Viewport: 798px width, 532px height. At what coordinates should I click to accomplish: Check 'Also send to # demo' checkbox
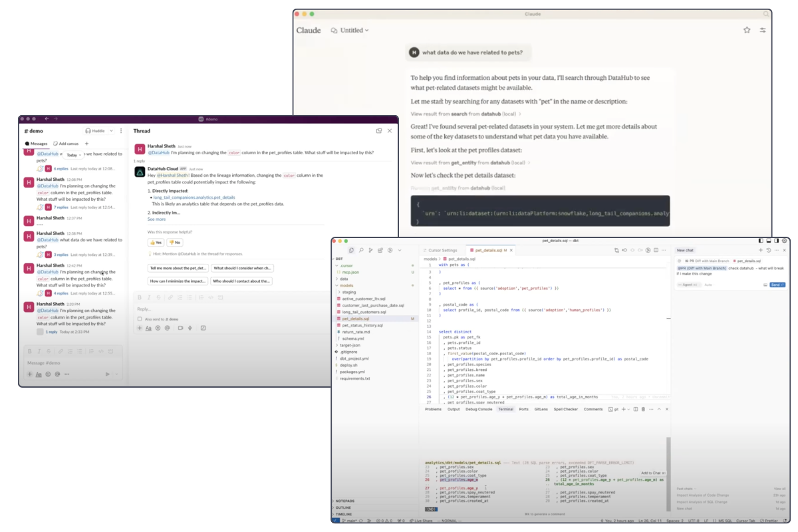139,319
